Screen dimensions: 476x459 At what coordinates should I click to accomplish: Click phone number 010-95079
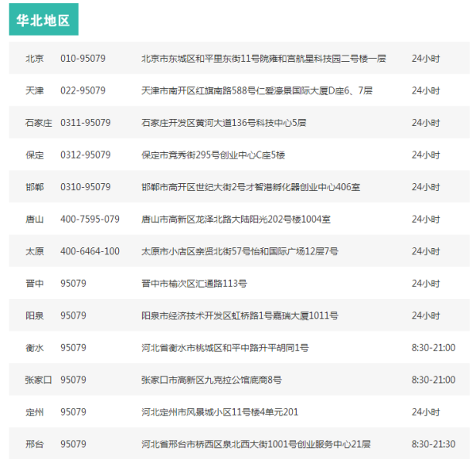pyautogui.click(x=83, y=58)
